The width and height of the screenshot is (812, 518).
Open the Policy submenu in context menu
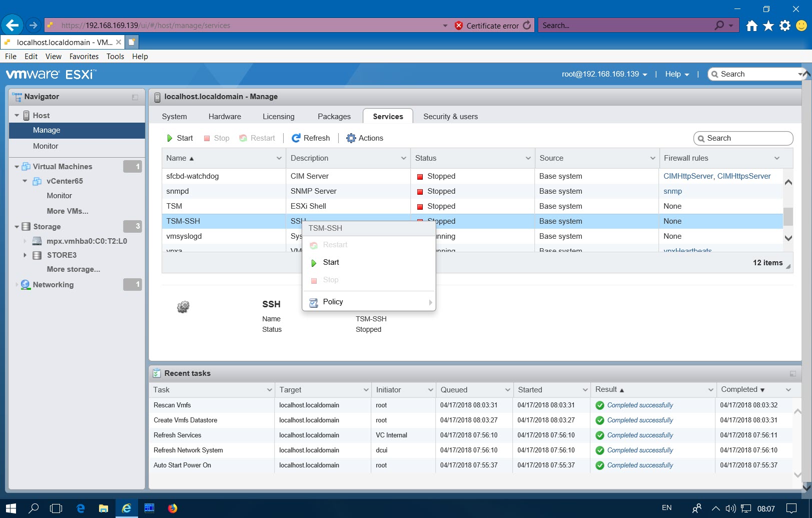[x=333, y=301]
